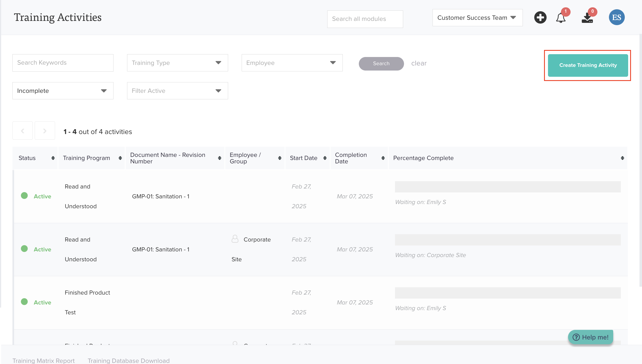Viewport: 642px width, 364px height.
Task: Open the Training Matrix Report link
Action: tap(43, 360)
